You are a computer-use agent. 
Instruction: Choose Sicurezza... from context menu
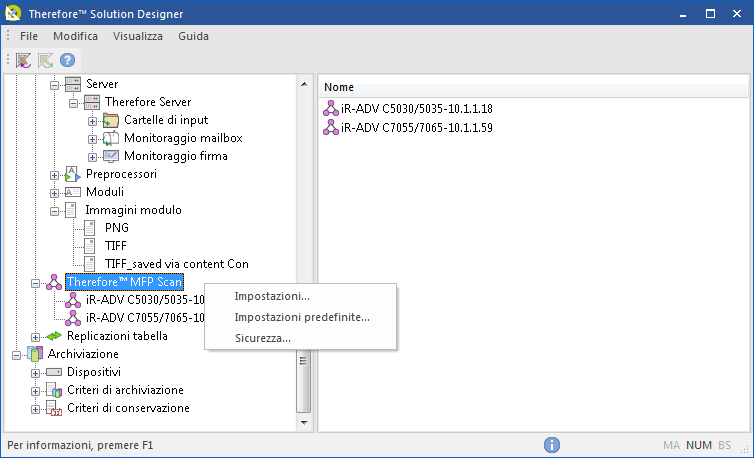coord(300,338)
